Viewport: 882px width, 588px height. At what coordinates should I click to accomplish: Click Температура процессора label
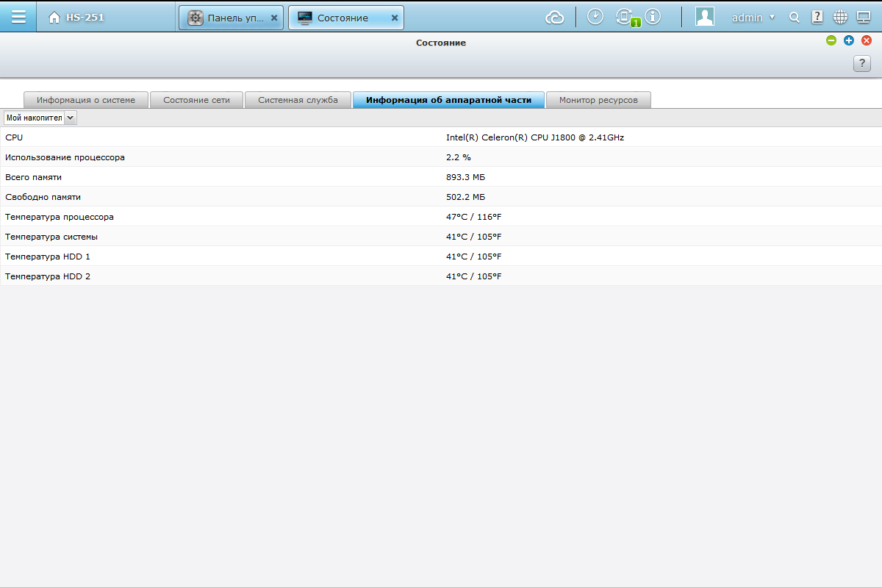coord(60,217)
